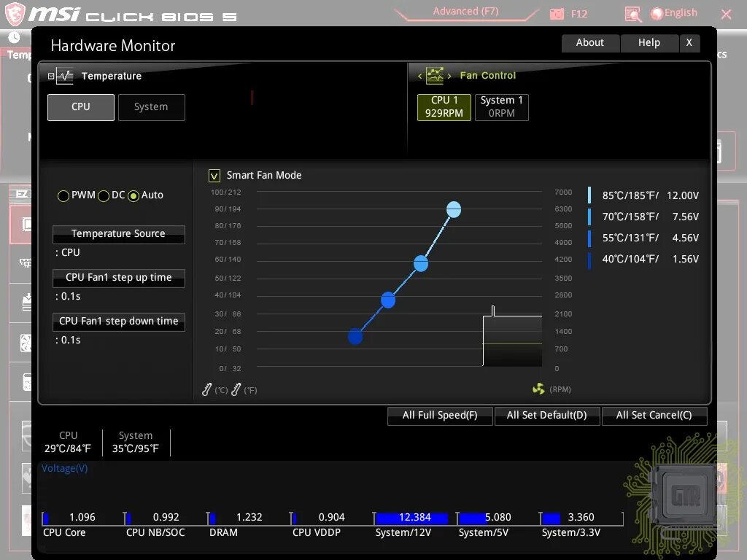
Task: Click the 85°C/185°F 12.00V legend entry
Action: 644,195
